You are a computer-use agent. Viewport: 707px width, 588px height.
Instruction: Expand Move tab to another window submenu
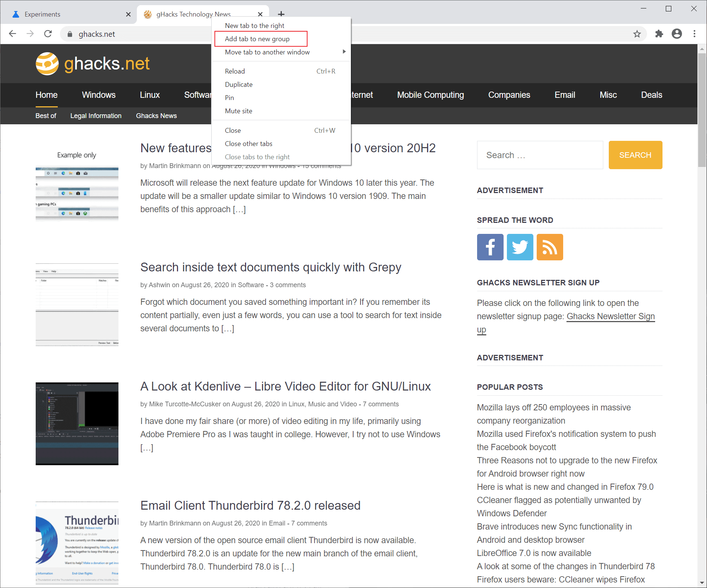coord(267,52)
